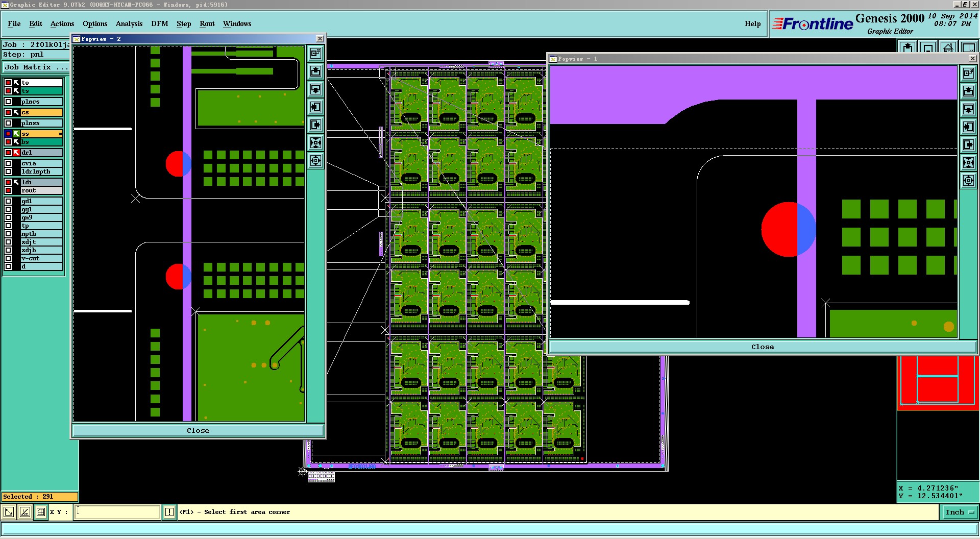Click pan left icon in Popview 2
This screenshot has height=539, width=980.
tap(316, 107)
